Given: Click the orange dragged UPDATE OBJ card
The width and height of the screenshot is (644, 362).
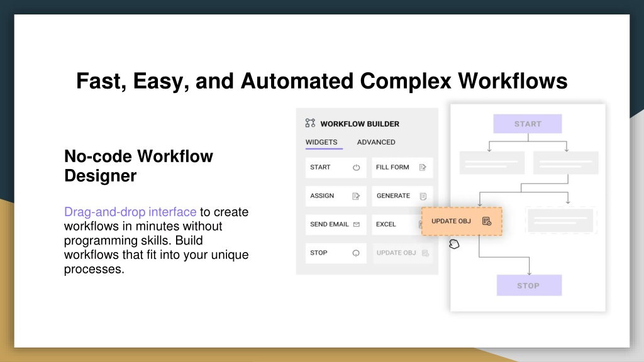Looking at the screenshot, I should coord(462,221).
